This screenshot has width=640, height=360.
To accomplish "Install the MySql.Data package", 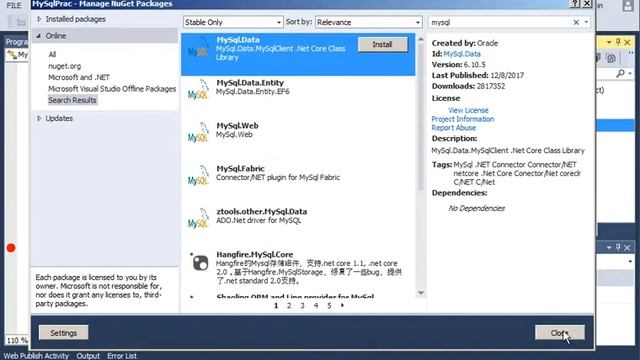I will coord(382,44).
